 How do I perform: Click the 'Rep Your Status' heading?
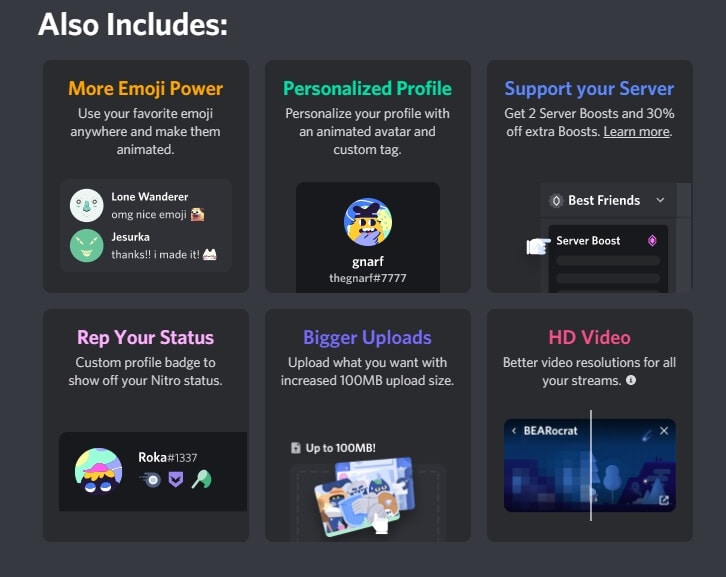tap(145, 338)
